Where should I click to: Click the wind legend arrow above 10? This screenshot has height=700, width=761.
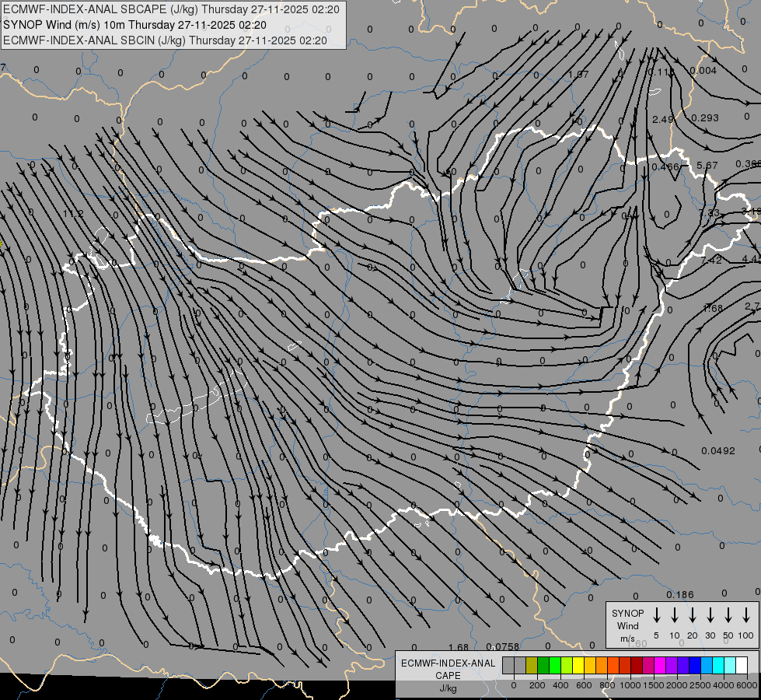[674, 615]
